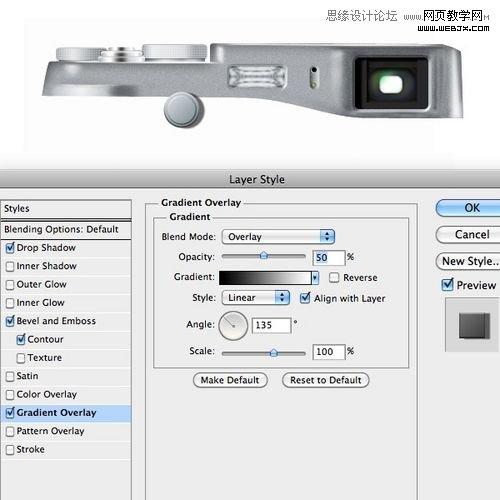Uncheck the Bevel and Emboss checkbox
The height and width of the screenshot is (500, 500).
10,321
